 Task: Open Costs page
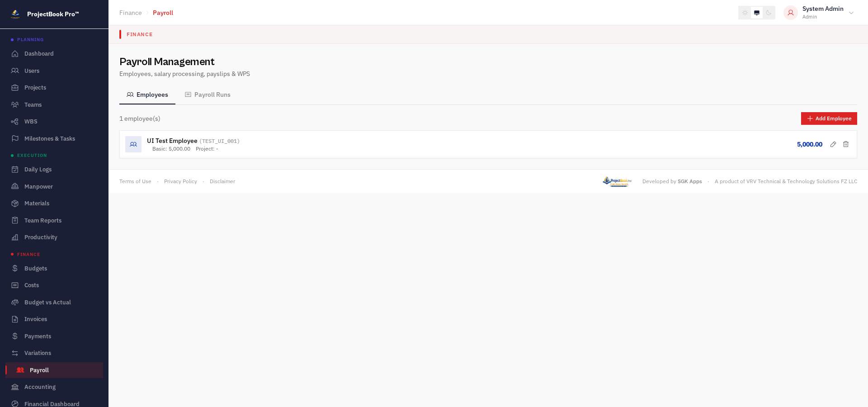pyautogui.click(x=54, y=285)
